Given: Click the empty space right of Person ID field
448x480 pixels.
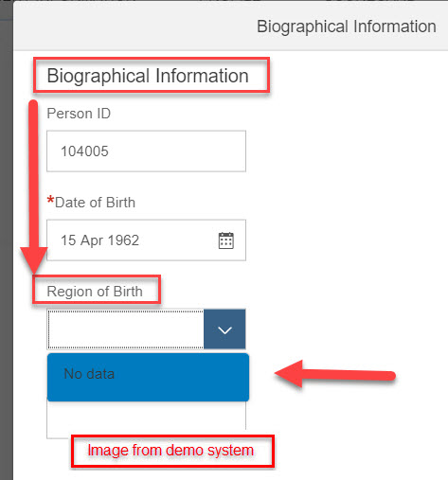Looking at the screenshot, I should (347, 151).
